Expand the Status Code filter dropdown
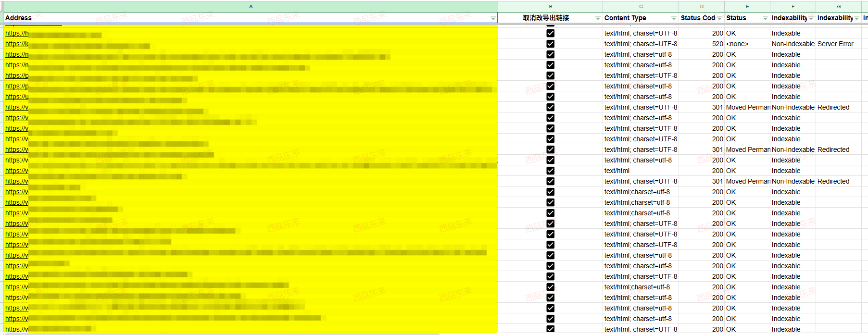Image resolution: width=868 pixels, height=335 pixels. 719,18
